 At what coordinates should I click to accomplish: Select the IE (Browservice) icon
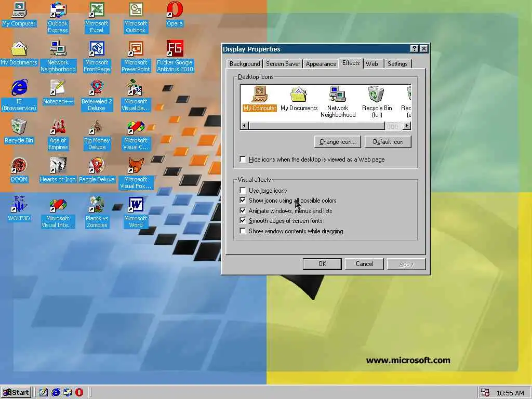click(x=19, y=96)
